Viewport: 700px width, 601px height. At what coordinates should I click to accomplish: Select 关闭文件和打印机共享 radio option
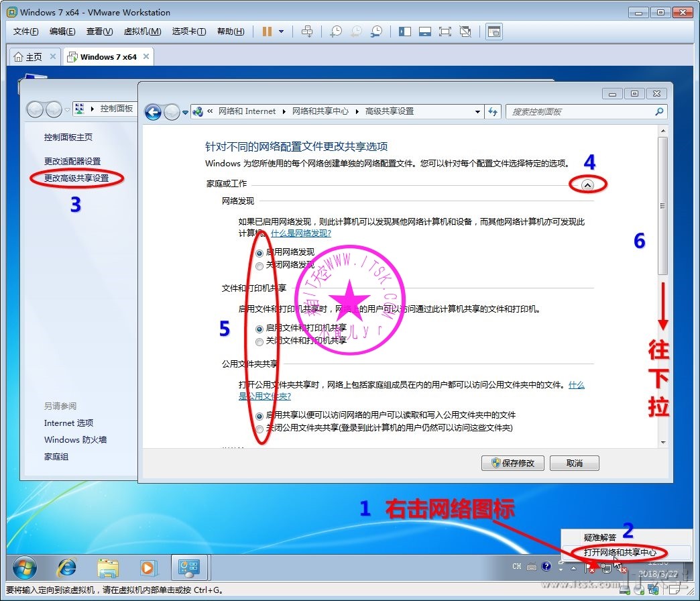pos(259,341)
